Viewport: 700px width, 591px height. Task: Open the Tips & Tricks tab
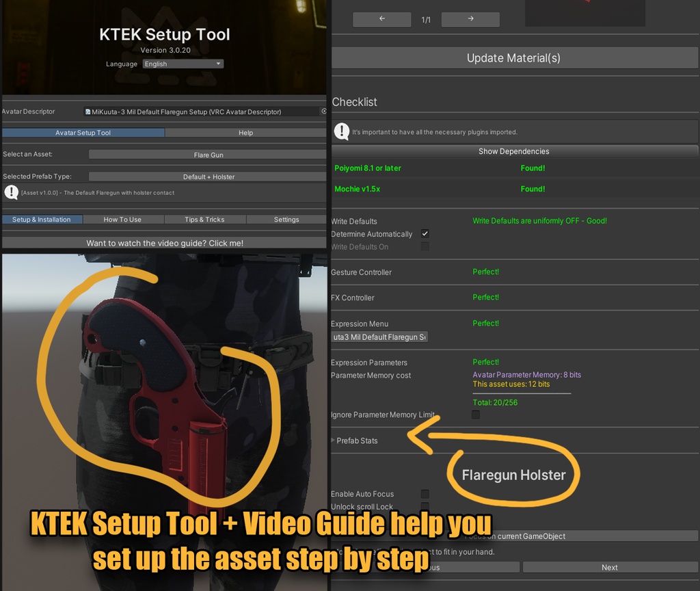point(204,220)
